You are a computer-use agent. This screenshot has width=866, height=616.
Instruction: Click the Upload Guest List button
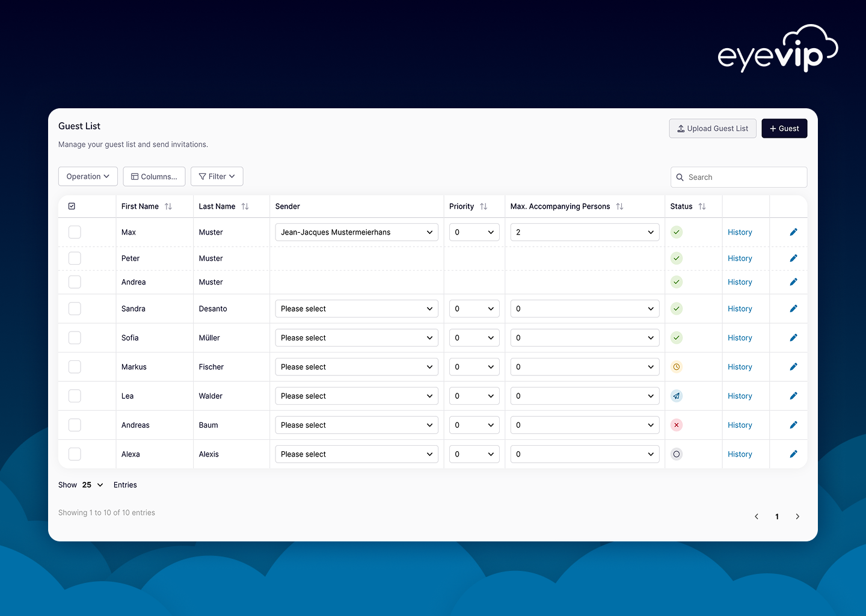pos(713,128)
